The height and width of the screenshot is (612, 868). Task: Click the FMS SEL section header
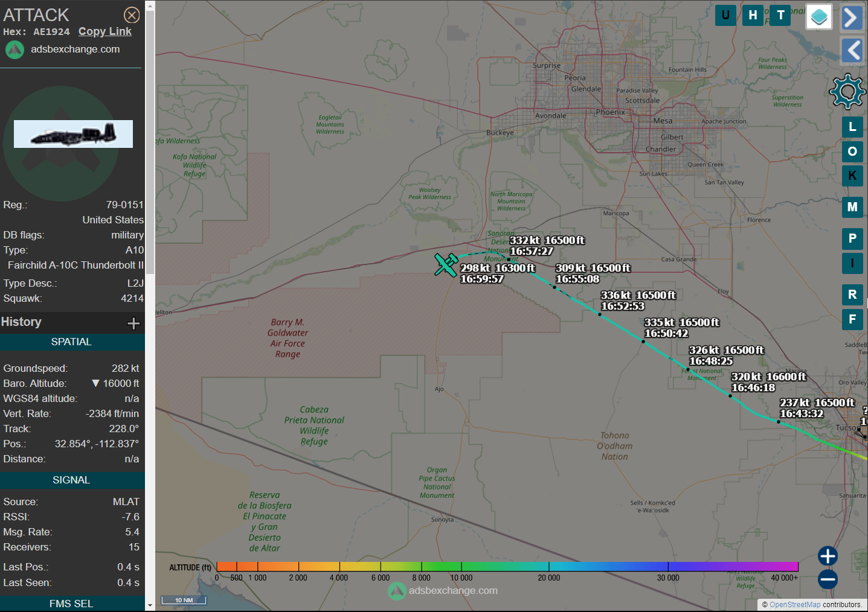71,604
